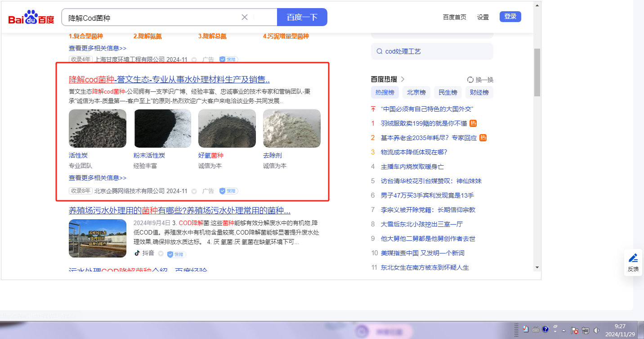The width and height of the screenshot is (644, 339).
Task: Click the volume speaker tray icon
Action: point(596,330)
